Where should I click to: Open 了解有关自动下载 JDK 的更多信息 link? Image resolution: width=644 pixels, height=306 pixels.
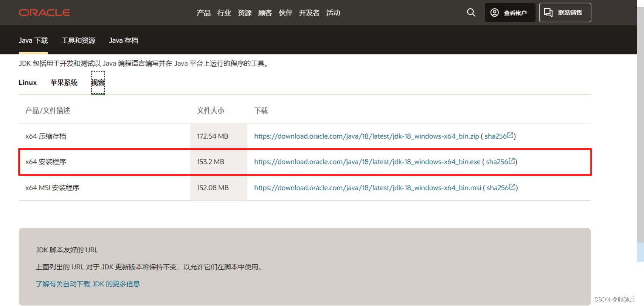click(x=88, y=284)
